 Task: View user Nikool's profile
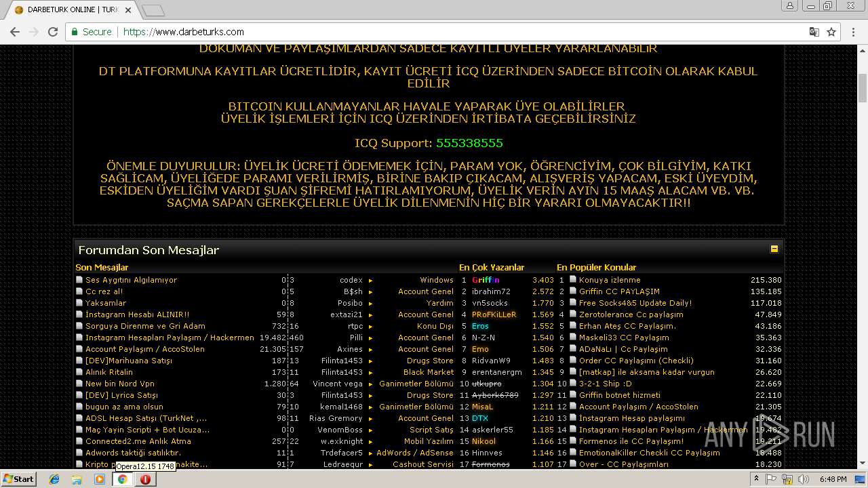(x=484, y=441)
